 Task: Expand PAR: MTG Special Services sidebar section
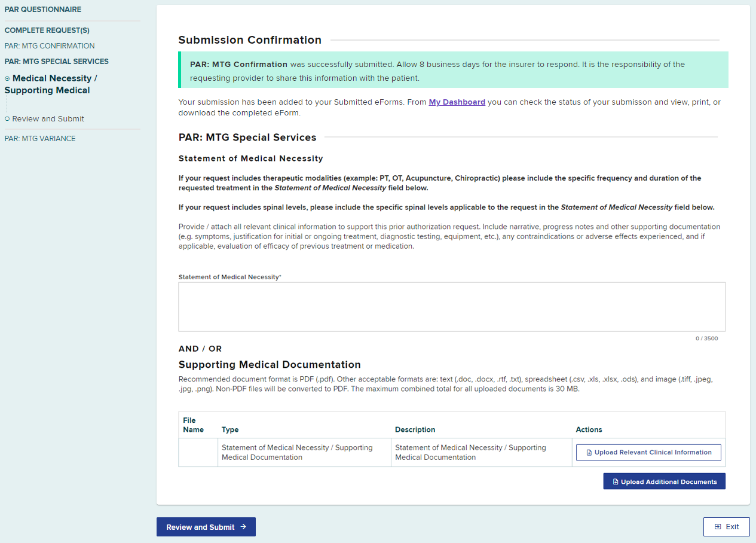tap(57, 62)
